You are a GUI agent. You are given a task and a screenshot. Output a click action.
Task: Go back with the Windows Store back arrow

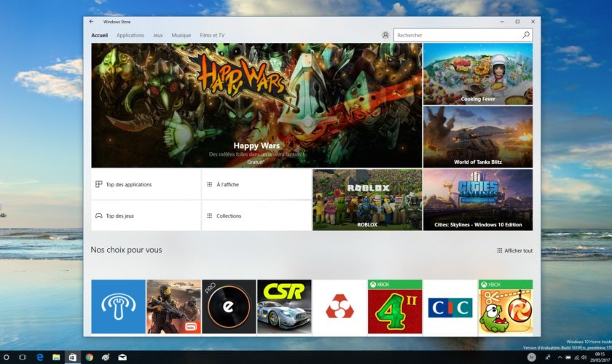coord(91,22)
